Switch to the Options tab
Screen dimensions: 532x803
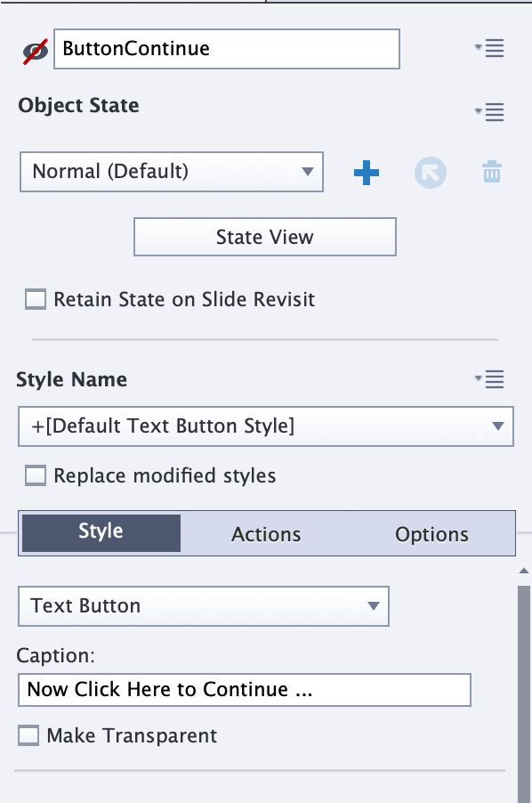click(431, 534)
